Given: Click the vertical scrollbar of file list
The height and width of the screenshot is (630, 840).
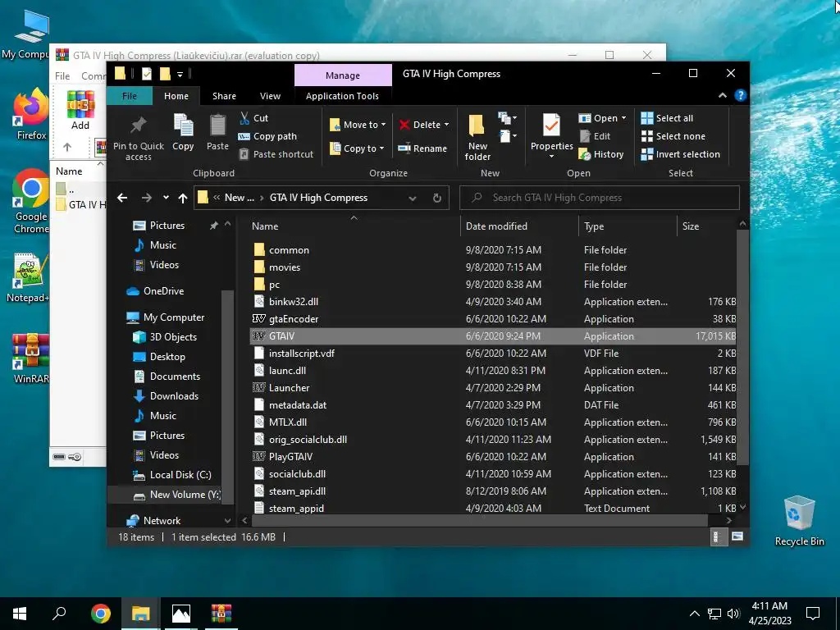Looking at the screenshot, I should coord(742,348).
